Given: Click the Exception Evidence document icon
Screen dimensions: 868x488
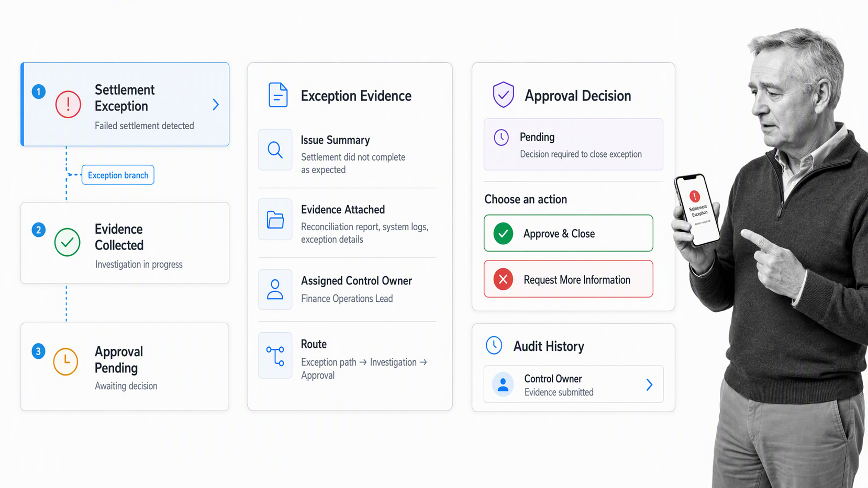Looking at the screenshot, I should point(278,95).
